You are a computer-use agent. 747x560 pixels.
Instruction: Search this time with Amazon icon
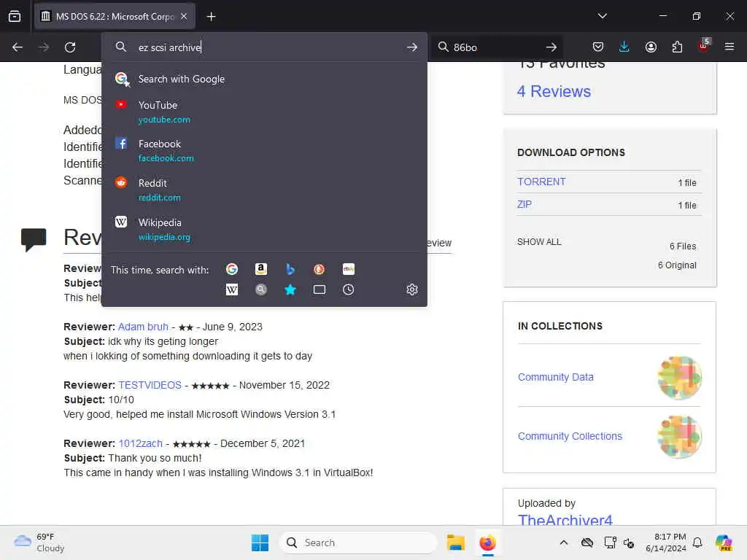click(260, 269)
